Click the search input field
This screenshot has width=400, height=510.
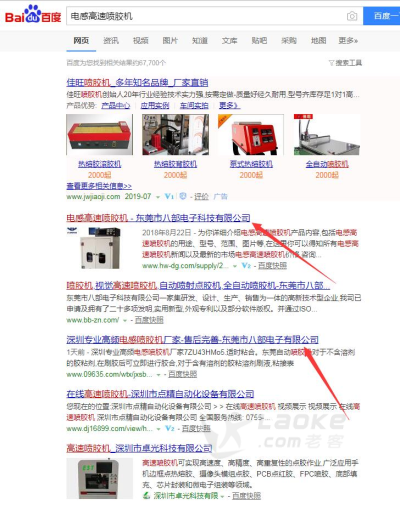click(206, 16)
